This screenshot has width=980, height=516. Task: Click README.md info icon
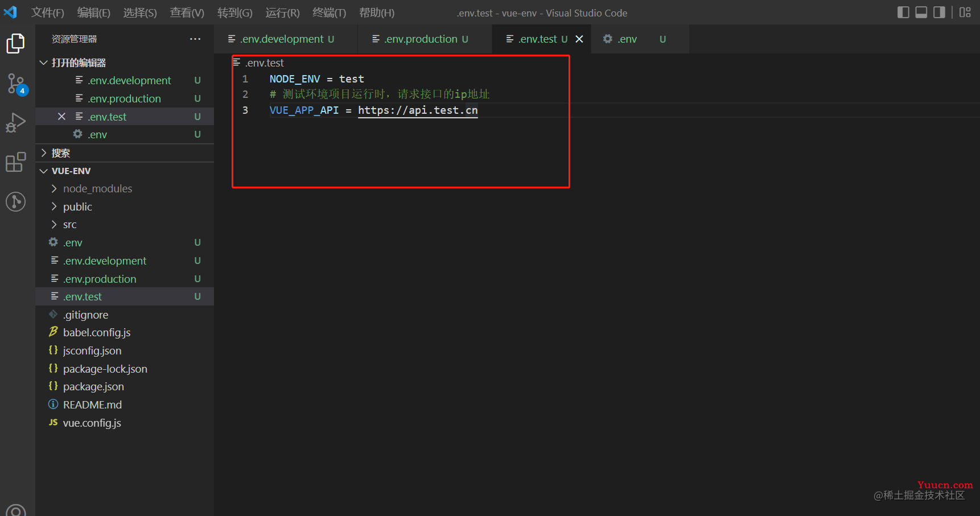53,404
